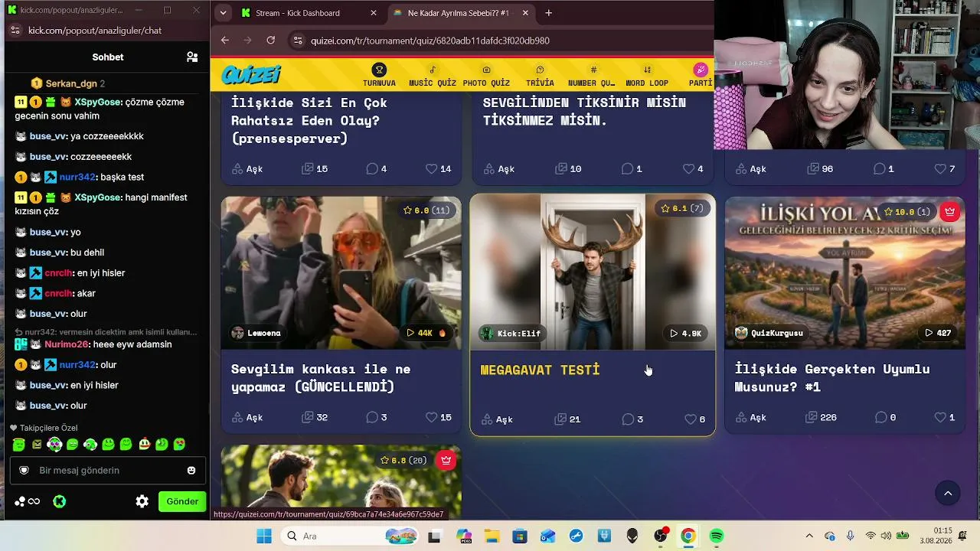Click the crown badge on the couple thumbnail card
This screenshot has width=980, height=551.
(x=446, y=460)
